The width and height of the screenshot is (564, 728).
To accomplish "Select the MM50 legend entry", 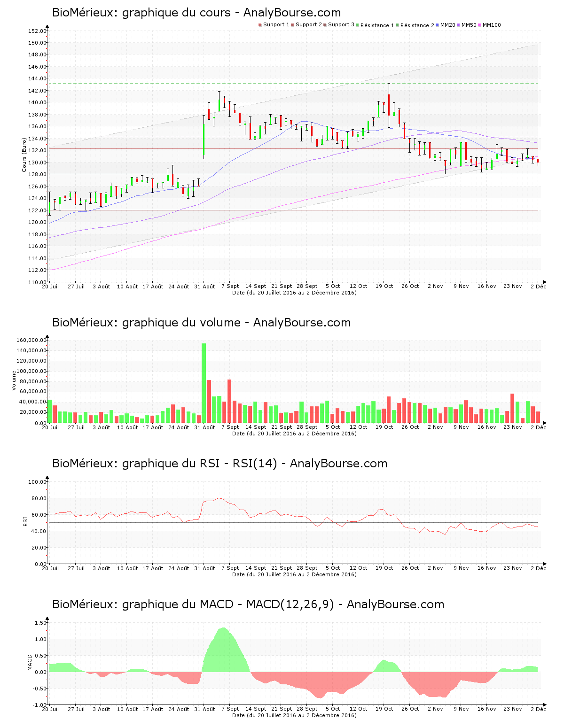I will tap(467, 25).
